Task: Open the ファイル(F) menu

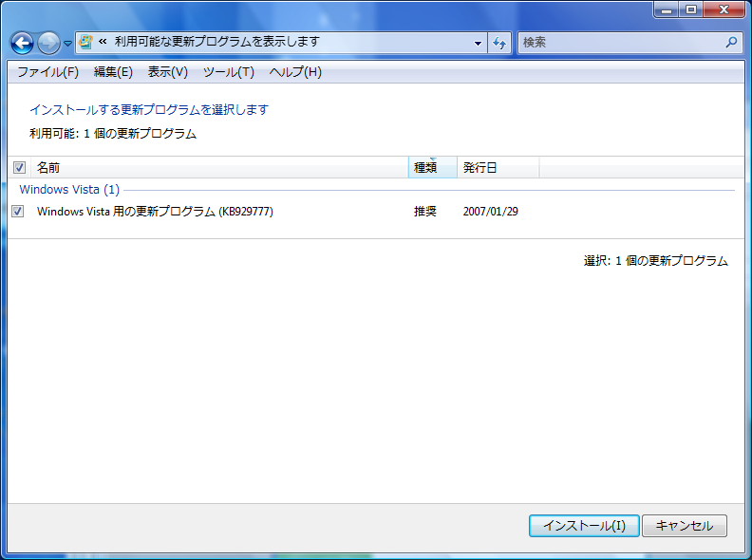Action: [48, 72]
